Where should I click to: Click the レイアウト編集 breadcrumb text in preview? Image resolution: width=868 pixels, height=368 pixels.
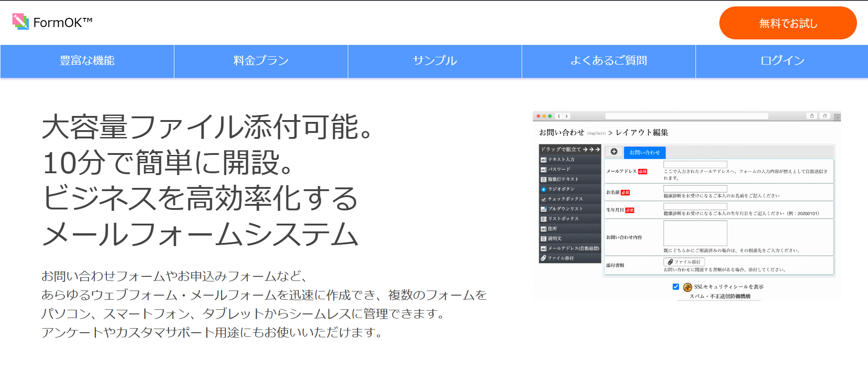[642, 132]
